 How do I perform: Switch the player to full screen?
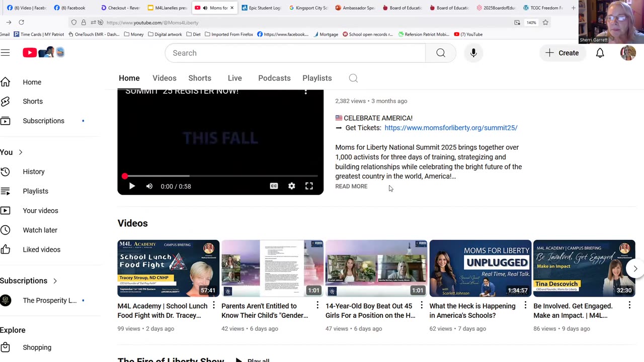309,186
